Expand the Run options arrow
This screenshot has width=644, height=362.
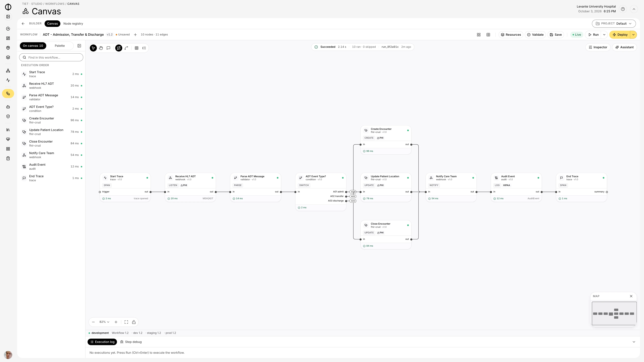click(x=604, y=35)
